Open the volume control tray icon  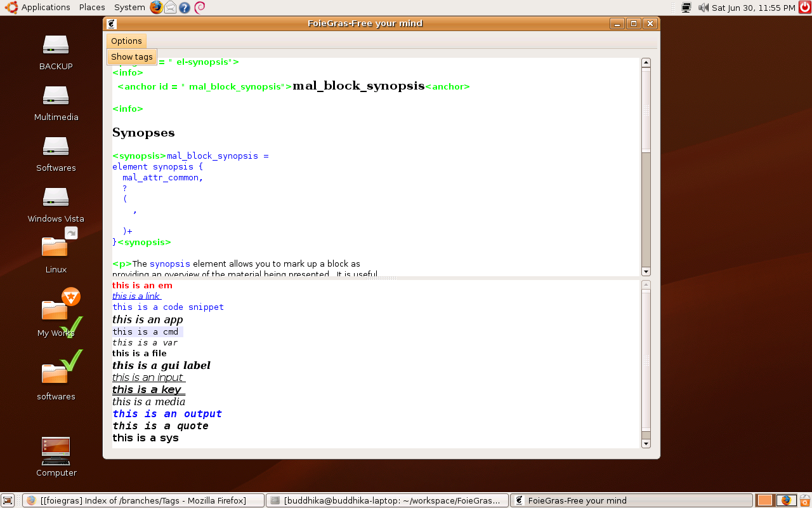pyautogui.click(x=704, y=8)
